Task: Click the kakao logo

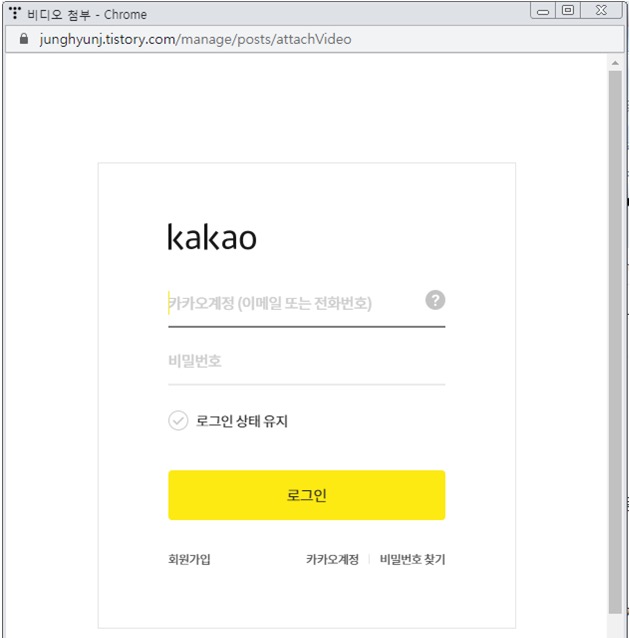Action: 212,237
